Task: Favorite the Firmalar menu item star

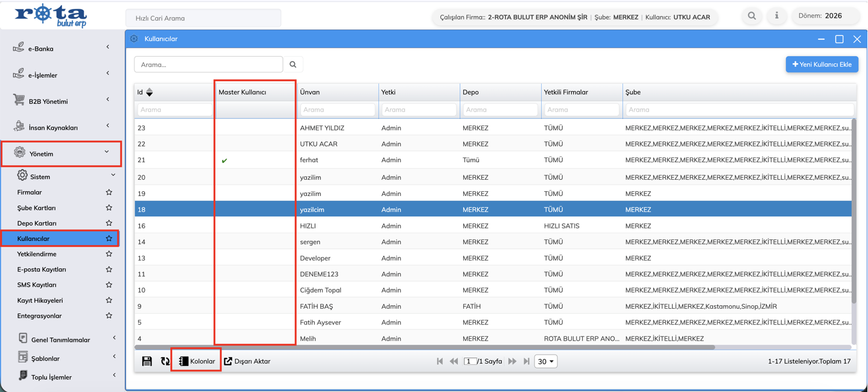Action: 109,192
